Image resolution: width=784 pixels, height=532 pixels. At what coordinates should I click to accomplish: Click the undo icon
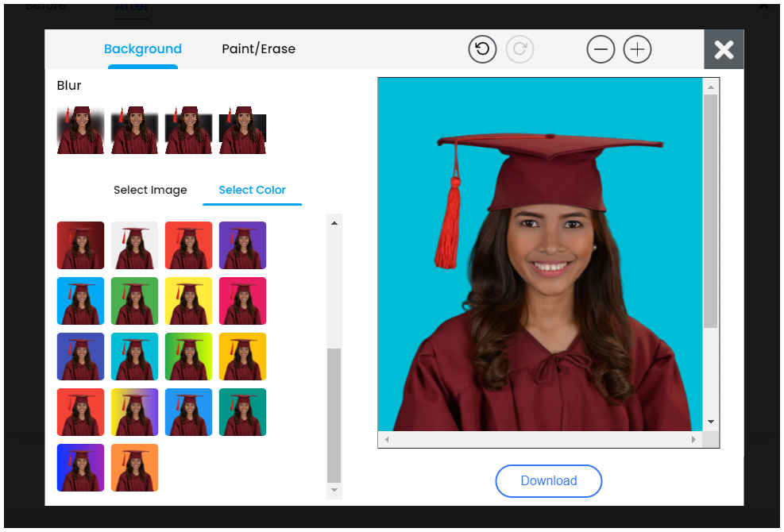click(482, 49)
